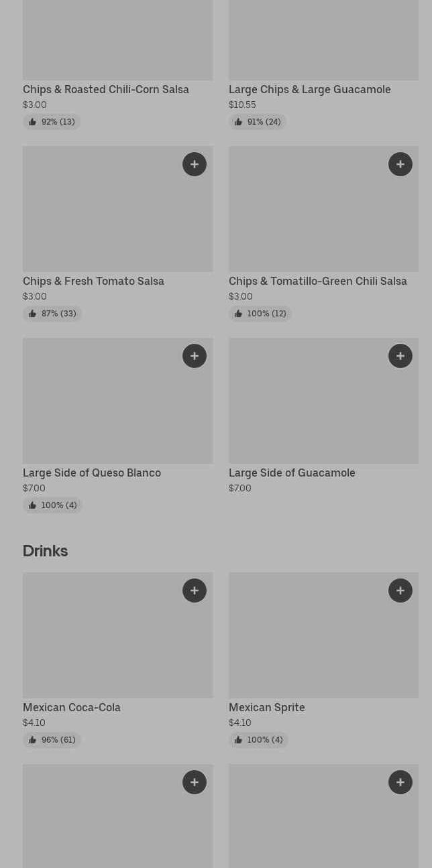
Task: Add Mexican Coca-Cola using the plus button
Action: pos(195,591)
